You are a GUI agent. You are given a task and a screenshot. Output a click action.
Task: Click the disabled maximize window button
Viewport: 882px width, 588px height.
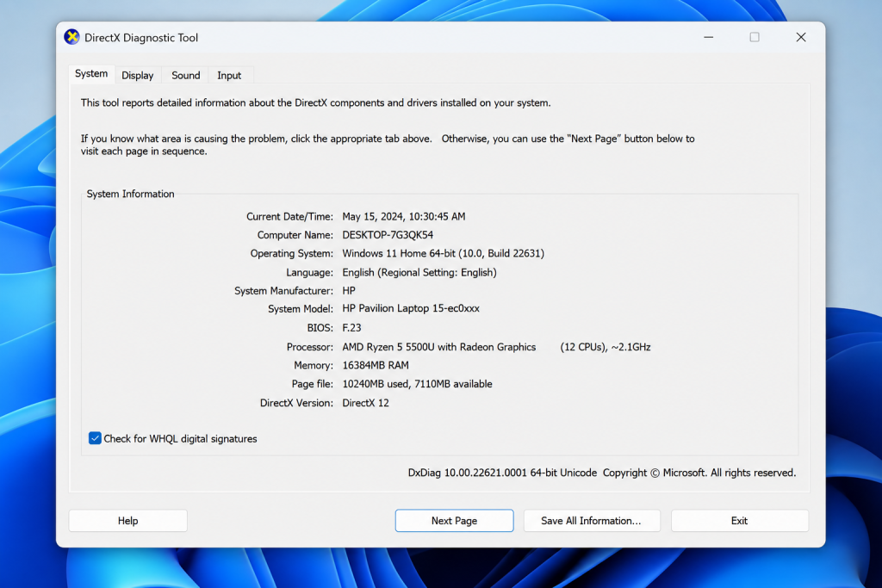pyautogui.click(x=755, y=37)
